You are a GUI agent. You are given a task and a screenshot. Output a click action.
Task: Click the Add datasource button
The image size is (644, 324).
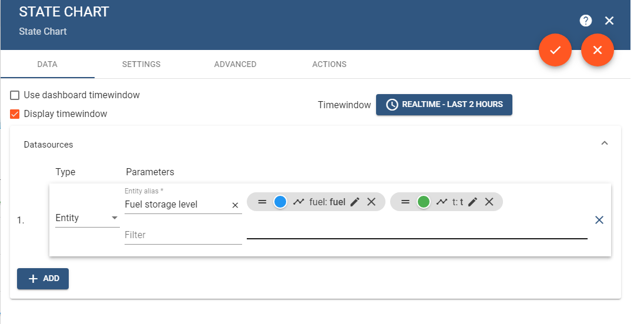pos(43,279)
